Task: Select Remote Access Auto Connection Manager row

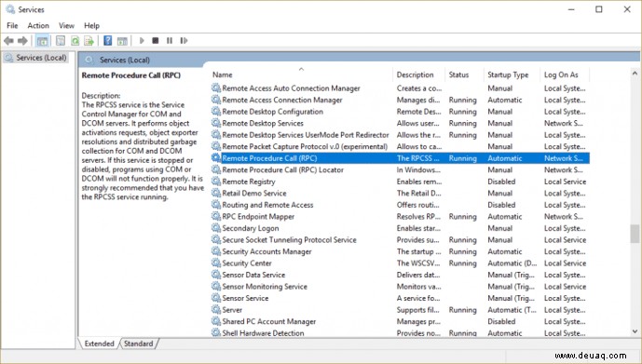Action: coord(400,88)
